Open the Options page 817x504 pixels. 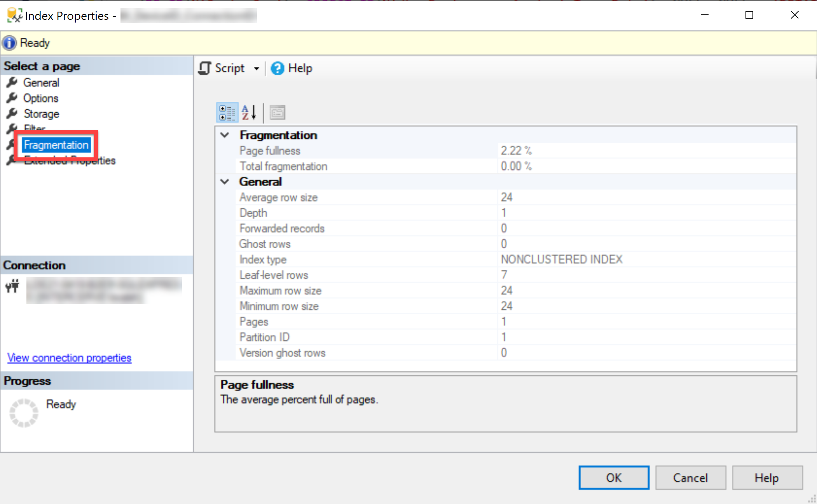pyautogui.click(x=40, y=98)
